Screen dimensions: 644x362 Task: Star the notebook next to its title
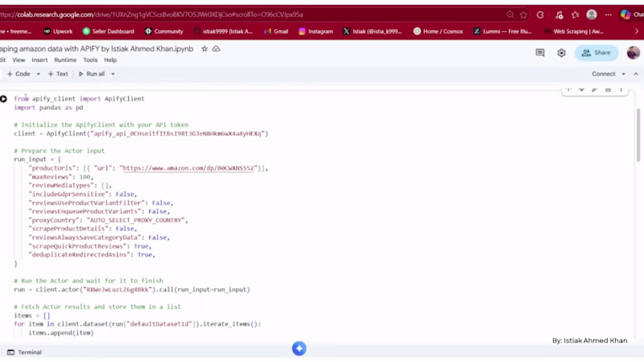point(204,49)
